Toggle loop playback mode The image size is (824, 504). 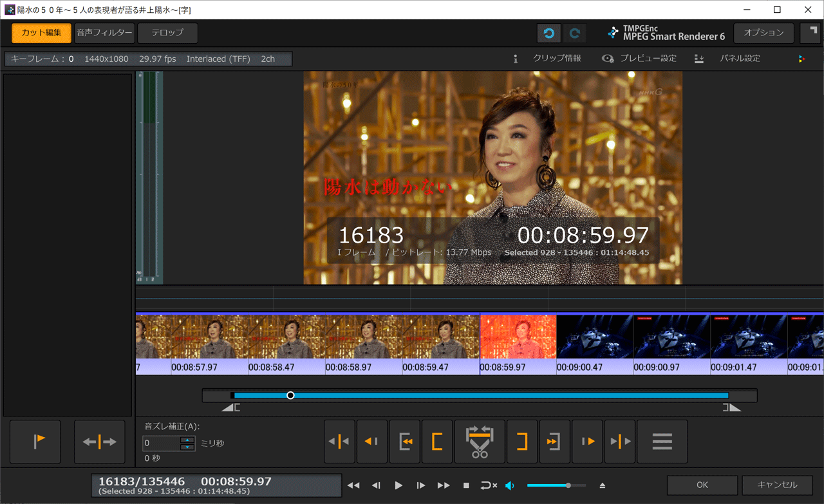[488, 485]
